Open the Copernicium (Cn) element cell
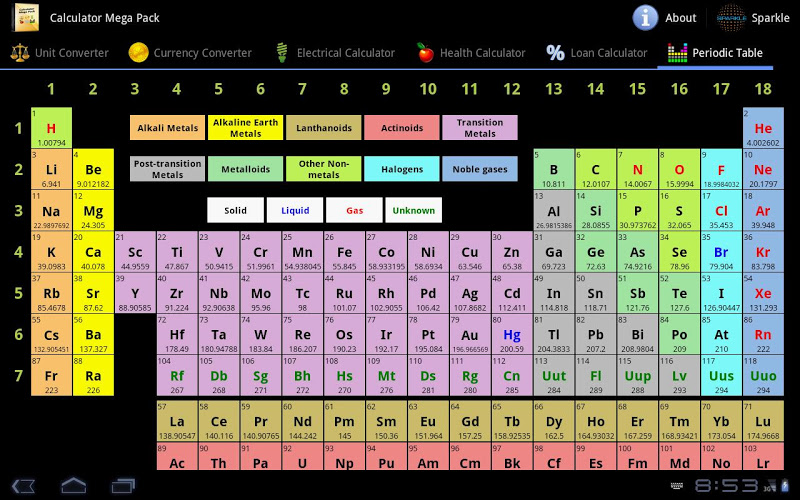Image resolution: width=800 pixels, height=500 pixels. tap(512, 376)
